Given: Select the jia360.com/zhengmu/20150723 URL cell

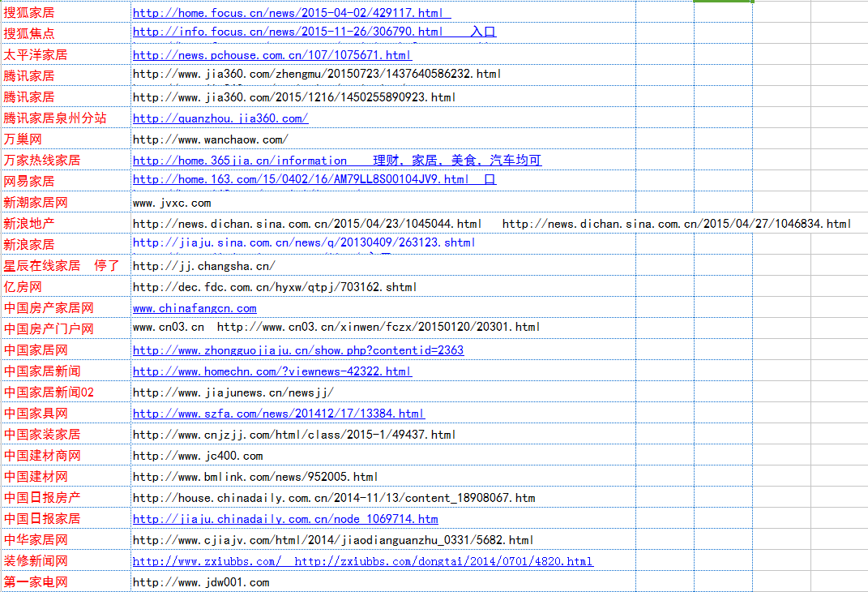Looking at the screenshot, I should click(x=383, y=75).
